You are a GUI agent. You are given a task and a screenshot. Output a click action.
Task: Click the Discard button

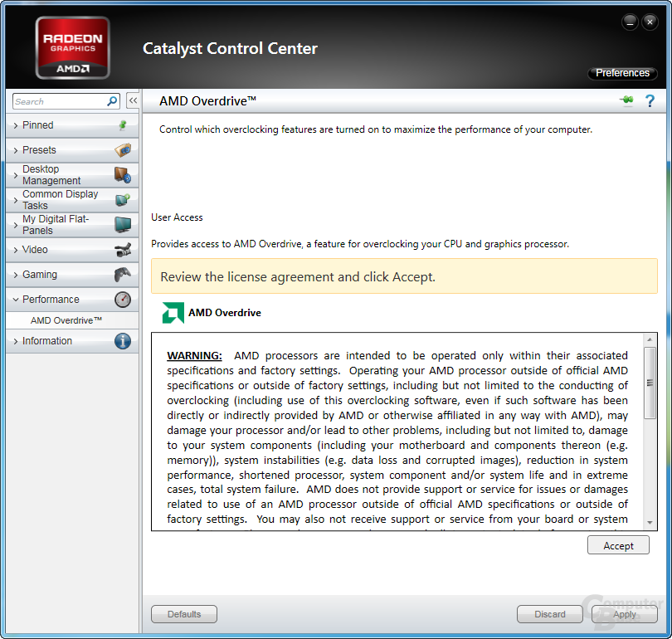coord(549,614)
